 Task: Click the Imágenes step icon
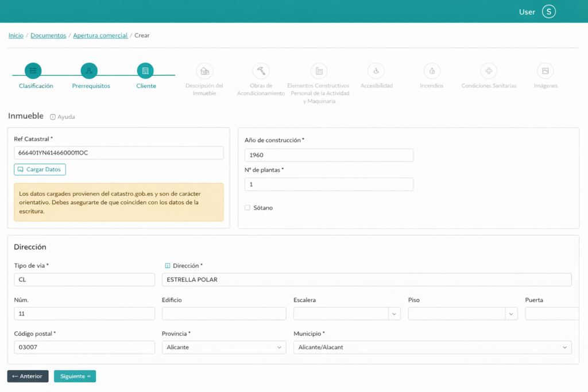pos(545,71)
